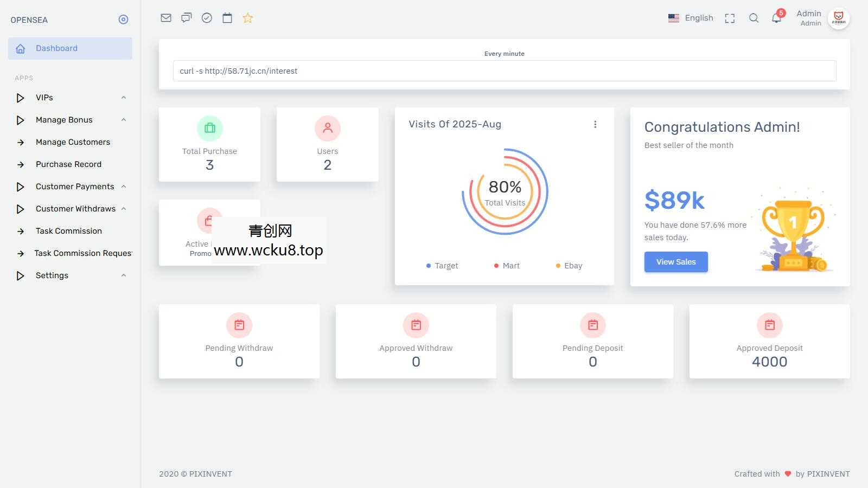The image size is (868, 488).
Task: Open the email envelope icon in top toolbar
Action: point(166,18)
